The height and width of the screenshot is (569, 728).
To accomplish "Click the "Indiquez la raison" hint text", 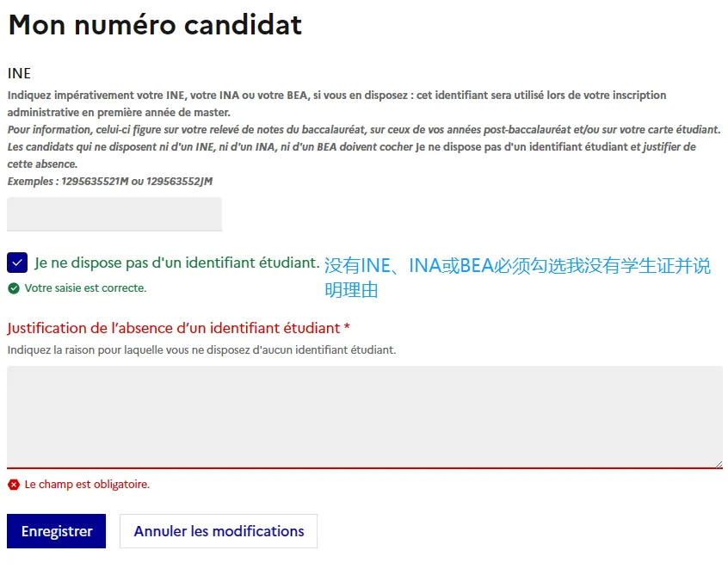I will coord(201,350).
